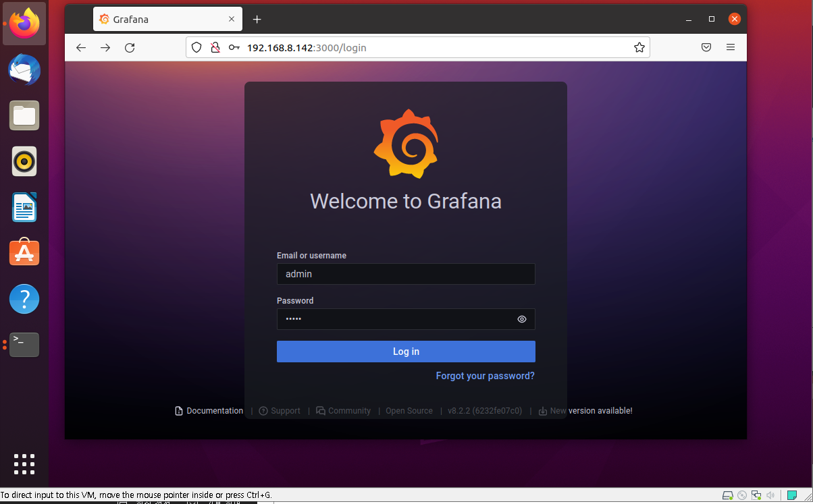Open the Open Source footer link
The image size is (813, 504).
[x=409, y=411]
